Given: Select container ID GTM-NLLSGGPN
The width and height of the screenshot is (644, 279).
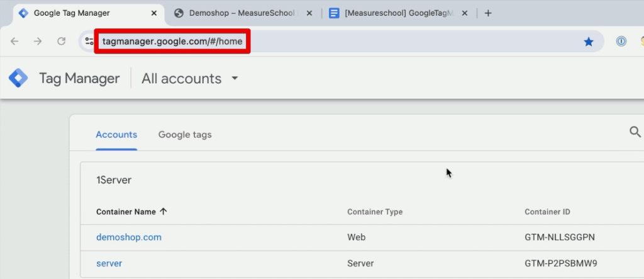Looking at the screenshot, I should pos(560,237).
